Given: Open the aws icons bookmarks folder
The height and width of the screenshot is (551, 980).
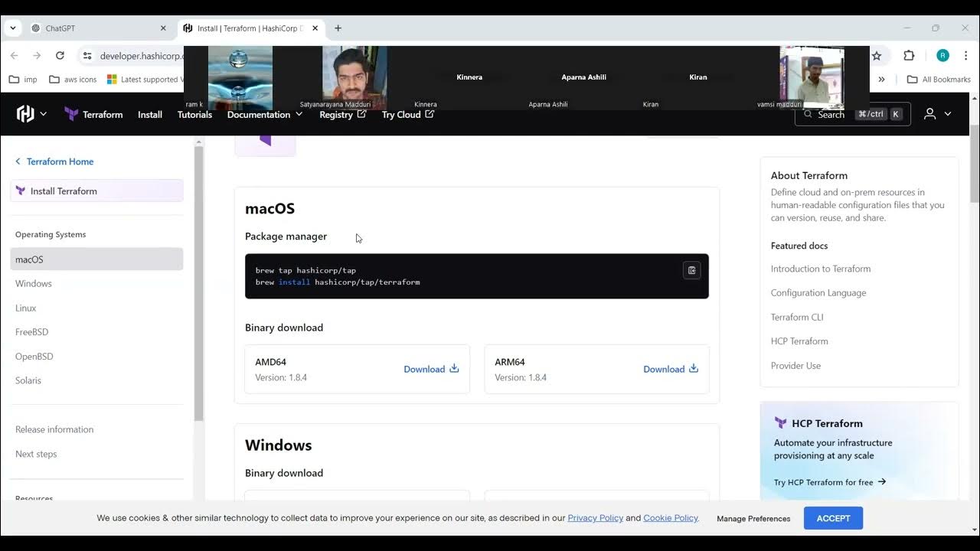Looking at the screenshot, I should [73, 79].
